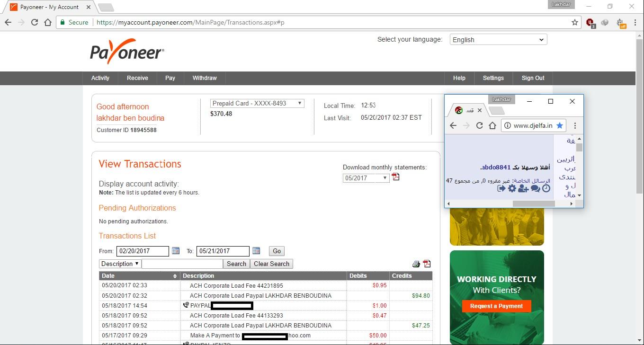View site info for www.djelfa.in
The height and width of the screenshot is (345, 644).
[507, 125]
